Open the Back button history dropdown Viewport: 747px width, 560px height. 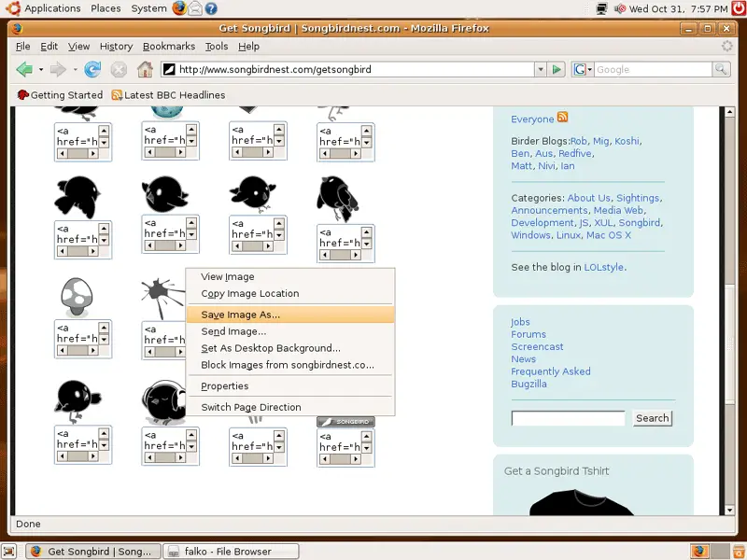coord(41,70)
